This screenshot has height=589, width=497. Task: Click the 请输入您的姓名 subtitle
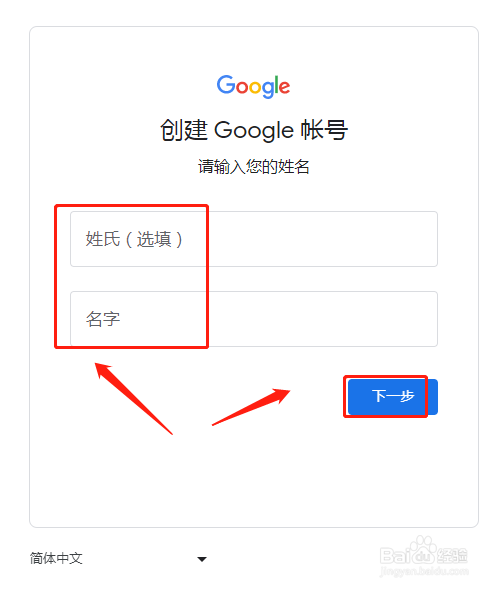point(254,166)
